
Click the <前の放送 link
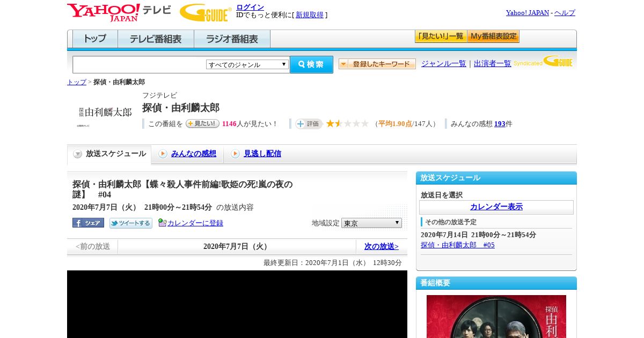coord(93,247)
